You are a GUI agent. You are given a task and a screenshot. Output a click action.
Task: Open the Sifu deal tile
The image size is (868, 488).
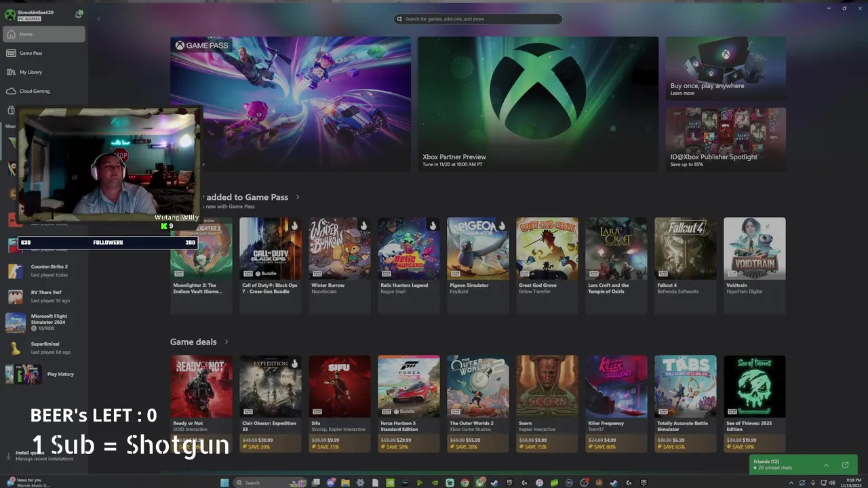coord(339,403)
